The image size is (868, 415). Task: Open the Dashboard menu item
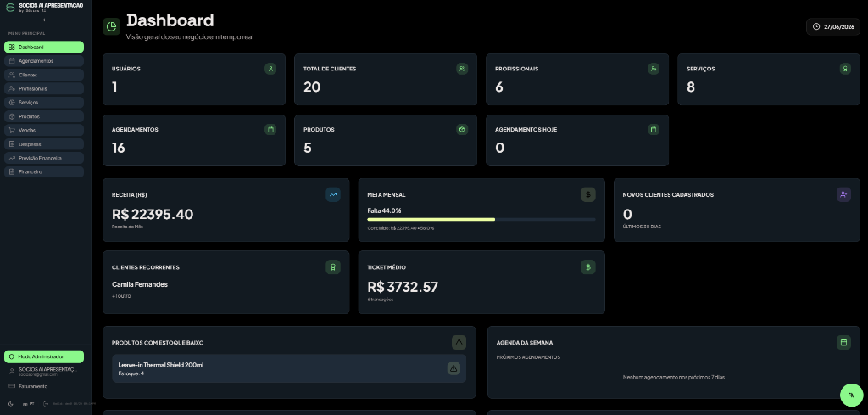point(44,47)
